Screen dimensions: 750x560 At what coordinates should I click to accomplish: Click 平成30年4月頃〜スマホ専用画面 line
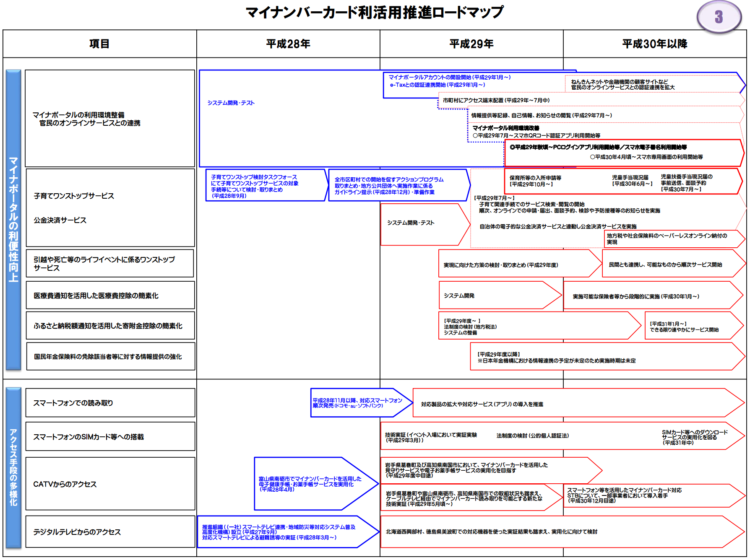tap(646, 157)
